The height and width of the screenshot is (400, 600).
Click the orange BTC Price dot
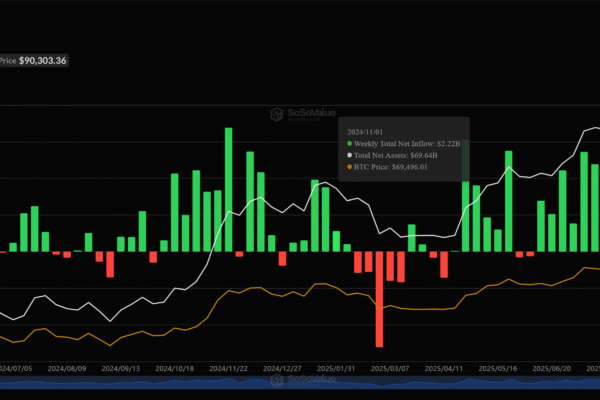tap(349, 167)
